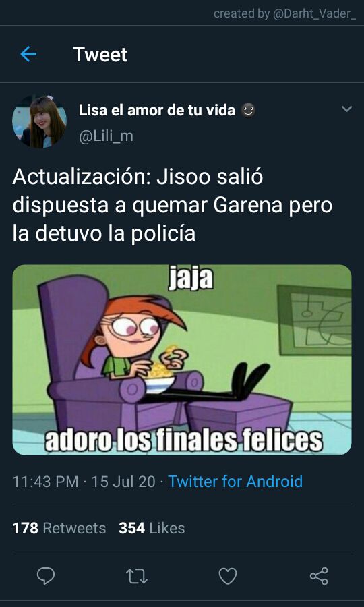Select the @Lili_m handle
364x607 pixels.
pos(106,137)
